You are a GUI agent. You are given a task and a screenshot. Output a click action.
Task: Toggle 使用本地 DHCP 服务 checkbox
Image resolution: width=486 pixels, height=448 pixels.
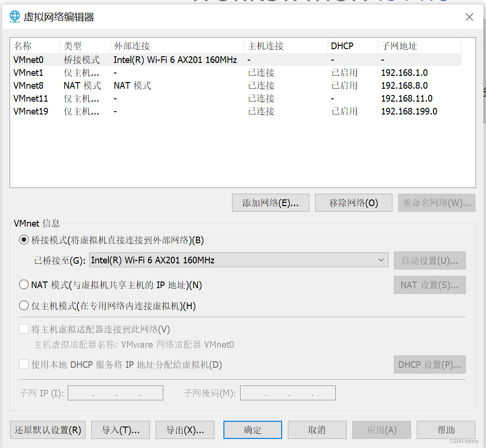(24, 364)
